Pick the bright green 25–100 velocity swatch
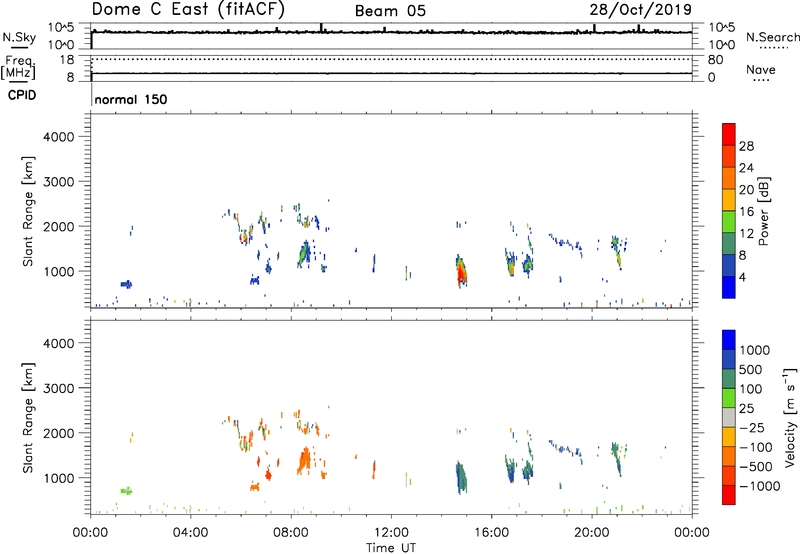The image size is (800, 554). (x=729, y=398)
